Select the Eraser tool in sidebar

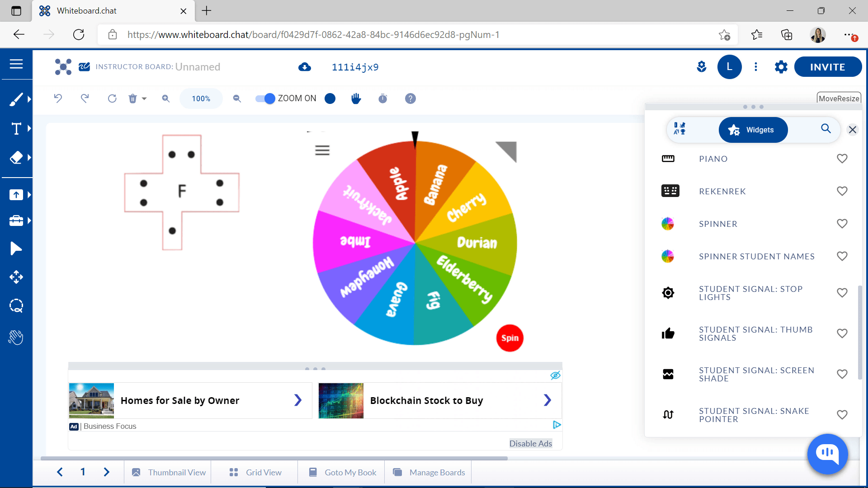(x=16, y=157)
